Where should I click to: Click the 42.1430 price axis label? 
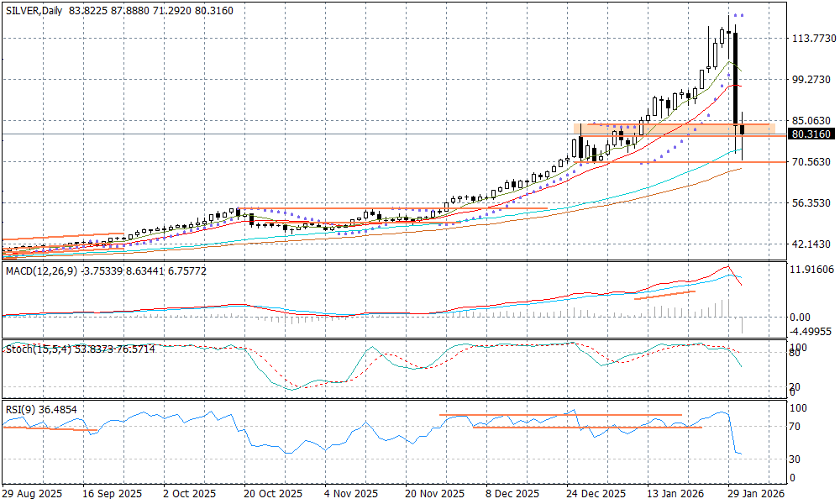click(811, 244)
